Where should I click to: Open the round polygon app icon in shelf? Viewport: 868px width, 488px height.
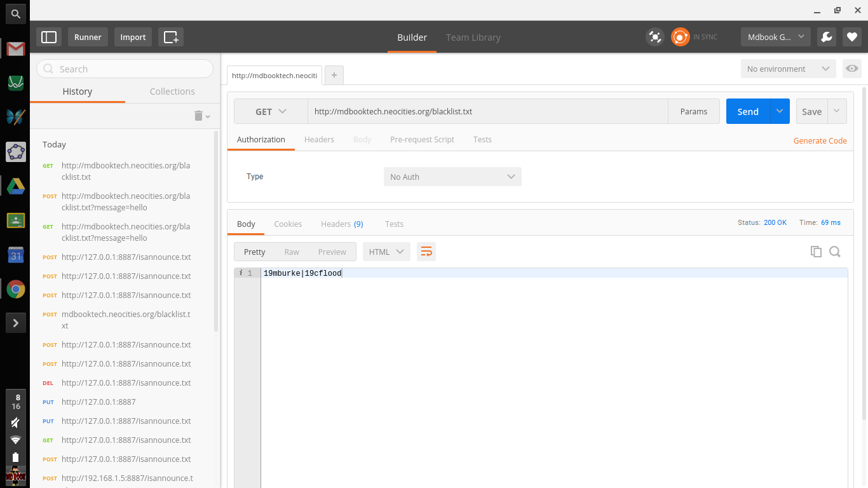click(x=16, y=152)
